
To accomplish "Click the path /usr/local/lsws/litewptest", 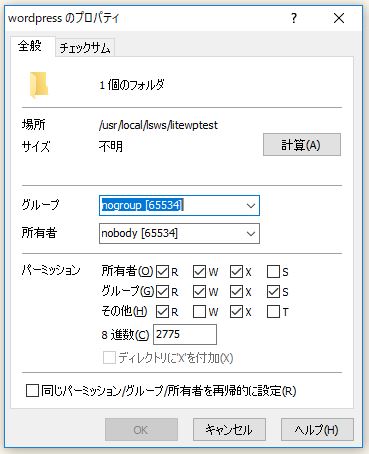I will pos(158,125).
